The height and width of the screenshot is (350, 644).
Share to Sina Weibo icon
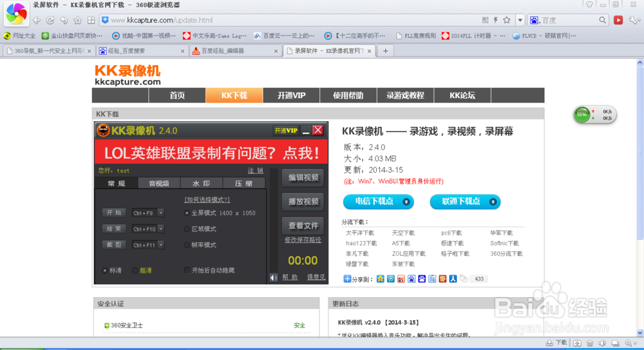tap(401, 279)
